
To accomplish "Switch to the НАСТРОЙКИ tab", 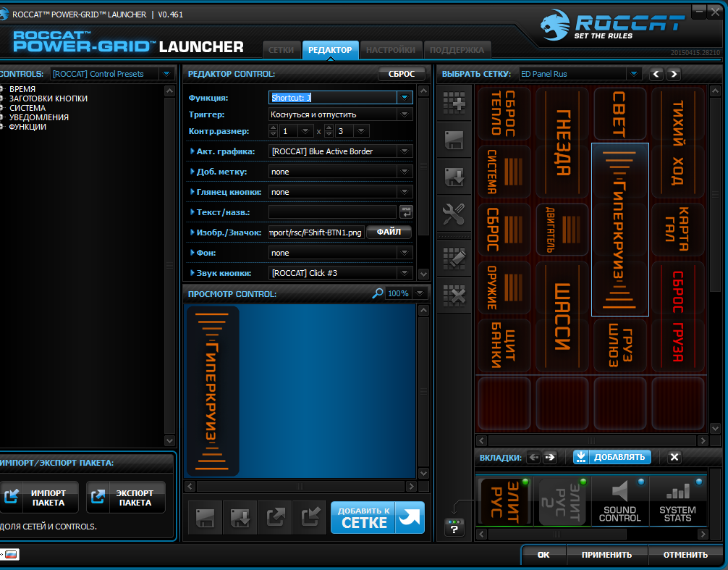I will click(391, 50).
